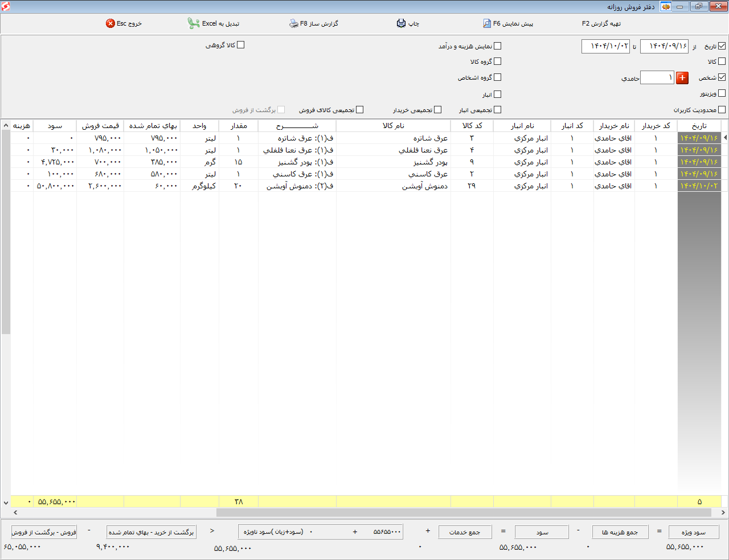Click the start date field ۱۴۰۴/۰۹/۱۶
This screenshot has height=560, width=729.
[x=664, y=46]
